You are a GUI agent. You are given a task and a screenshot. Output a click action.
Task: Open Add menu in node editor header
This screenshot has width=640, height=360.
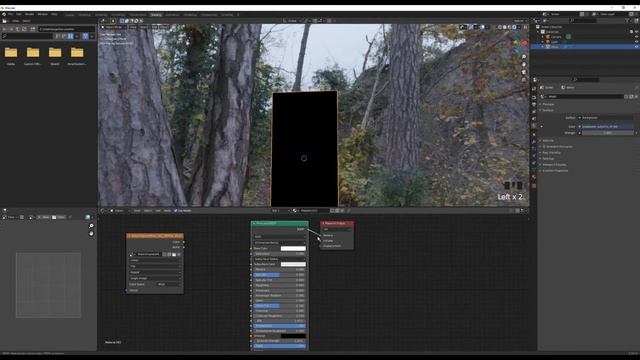click(158, 211)
